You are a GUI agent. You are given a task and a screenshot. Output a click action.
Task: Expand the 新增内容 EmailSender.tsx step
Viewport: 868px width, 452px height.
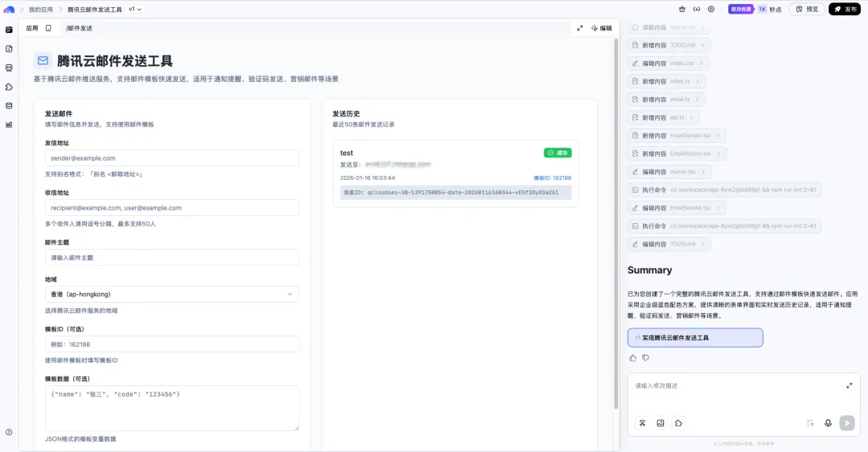pyautogui.click(x=677, y=136)
